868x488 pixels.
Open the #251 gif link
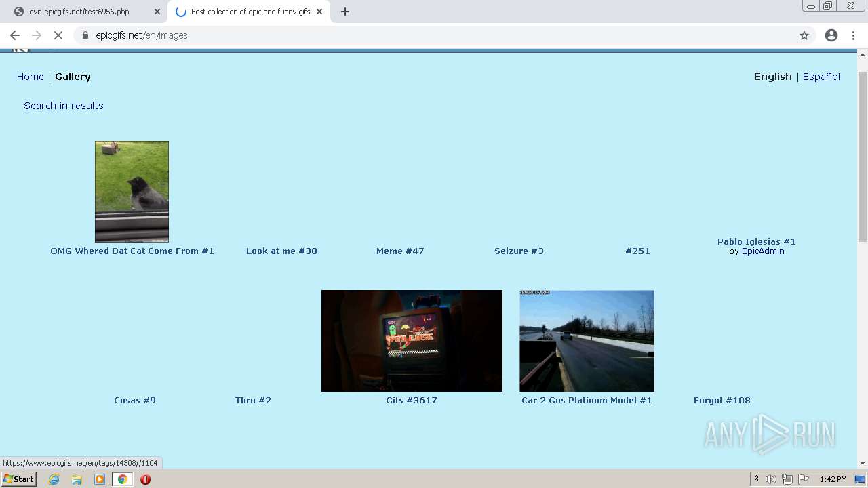(637, 251)
